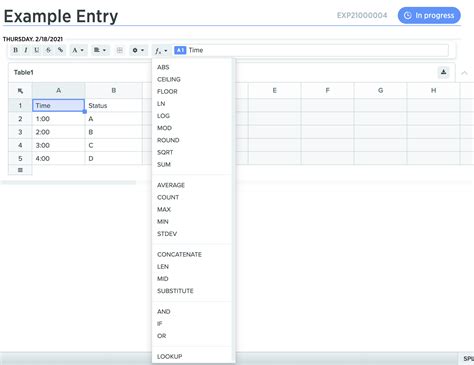Close the fx functions dropdown

point(161,51)
